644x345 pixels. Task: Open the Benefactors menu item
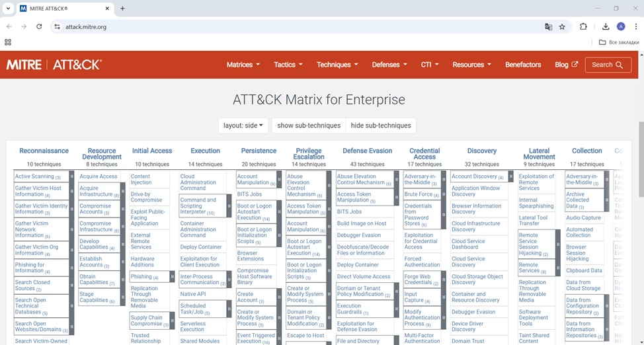point(523,65)
